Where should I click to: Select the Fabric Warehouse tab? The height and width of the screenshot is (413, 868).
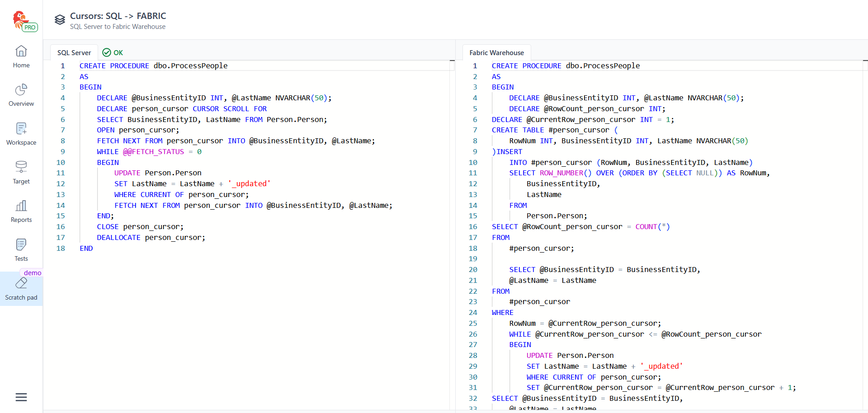[x=496, y=53]
